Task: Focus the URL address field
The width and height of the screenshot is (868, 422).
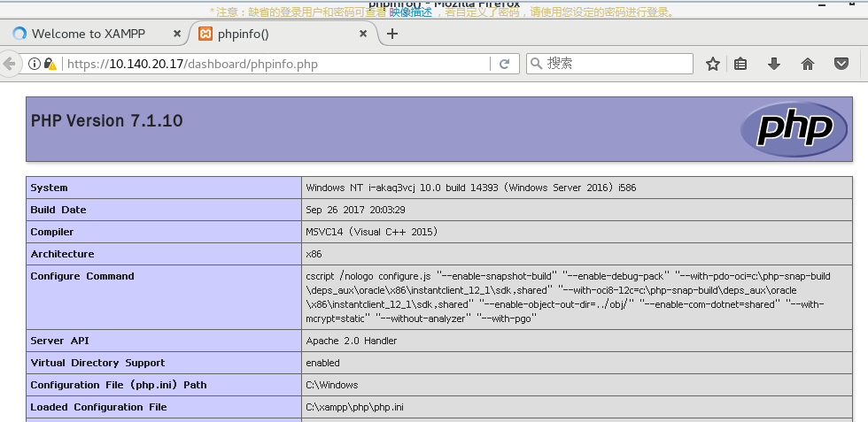Action: (x=276, y=65)
